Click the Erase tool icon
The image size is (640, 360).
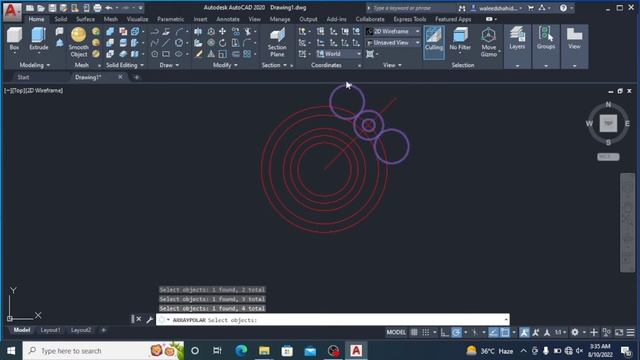click(x=198, y=54)
